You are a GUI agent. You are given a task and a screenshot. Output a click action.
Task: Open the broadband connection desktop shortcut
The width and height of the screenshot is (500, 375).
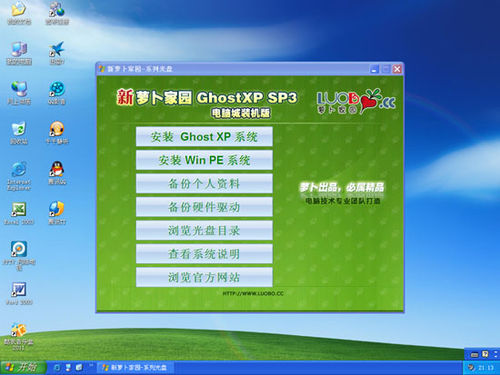(x=57, y=13)
